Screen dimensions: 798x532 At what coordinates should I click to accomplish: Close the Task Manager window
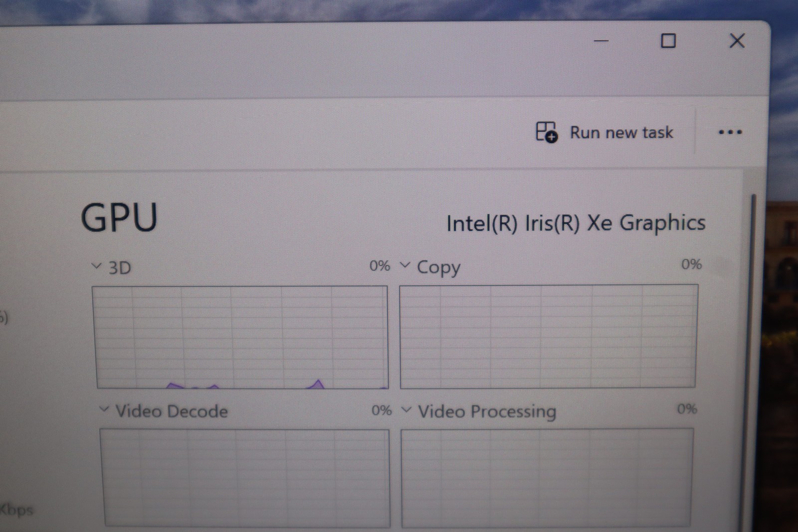click(737, 40)
